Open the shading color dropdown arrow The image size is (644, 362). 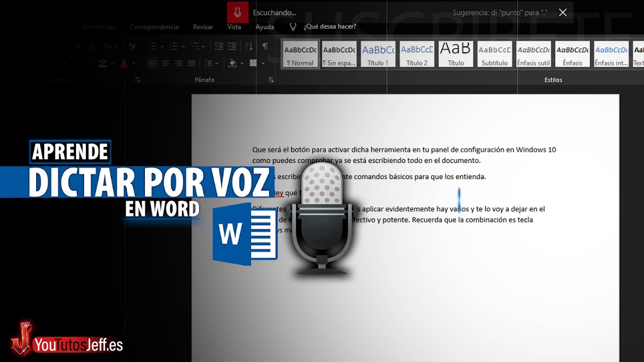242,63
